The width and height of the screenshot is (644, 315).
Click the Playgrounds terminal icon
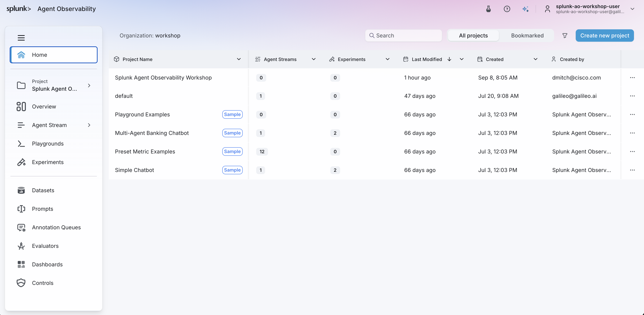[x=21, y=144]
